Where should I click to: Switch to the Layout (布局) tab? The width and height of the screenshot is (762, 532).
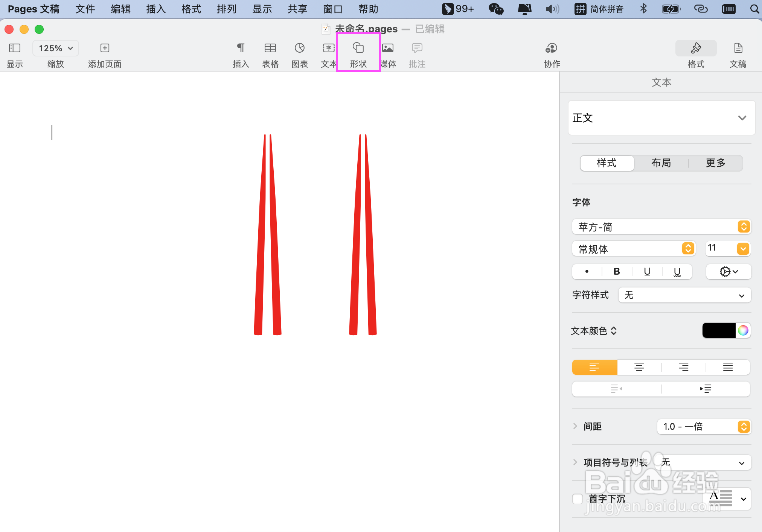[661, 163]
